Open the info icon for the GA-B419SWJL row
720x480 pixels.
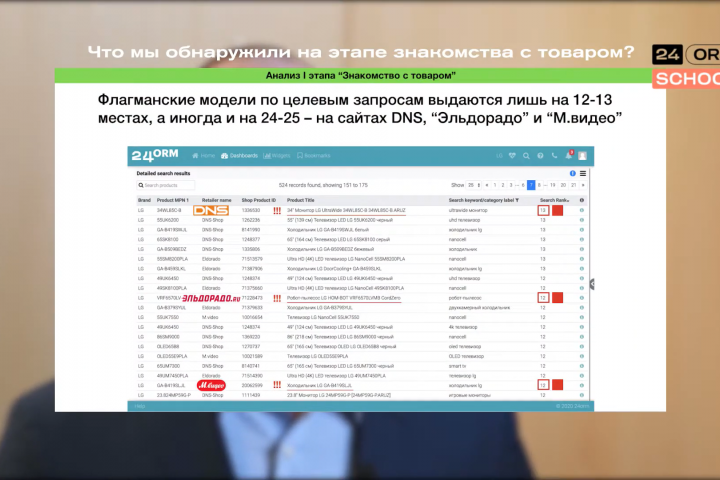(582, 230)
